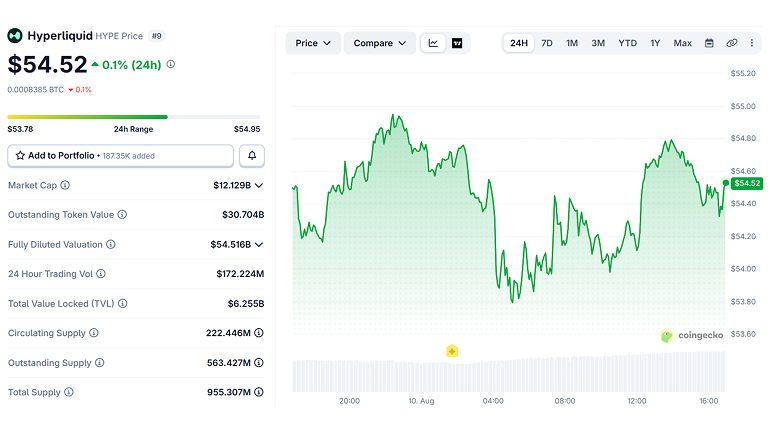Click the $54.95 range high value
768x432 pixels.
[x=247, y=129]
